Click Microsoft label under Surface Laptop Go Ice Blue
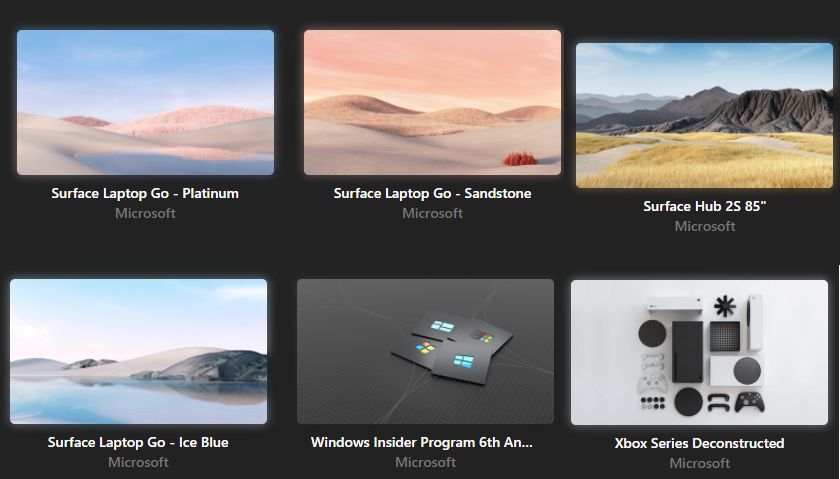This screenshot has width=840, height=479. pos(138,462)
